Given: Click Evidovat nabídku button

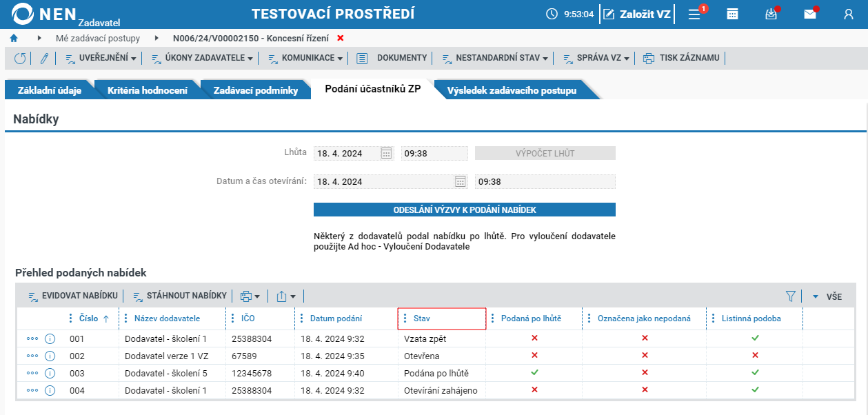Looking at the screenshot, I should pyautogui.click(x=72, y=296).
